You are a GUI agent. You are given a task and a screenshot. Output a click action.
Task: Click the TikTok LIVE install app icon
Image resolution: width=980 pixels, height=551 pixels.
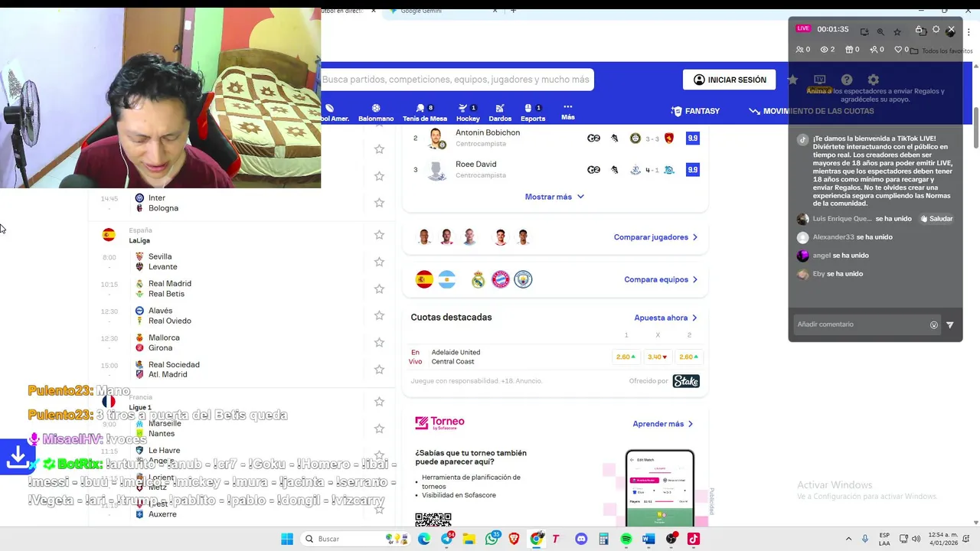click(x=864, y=31)
